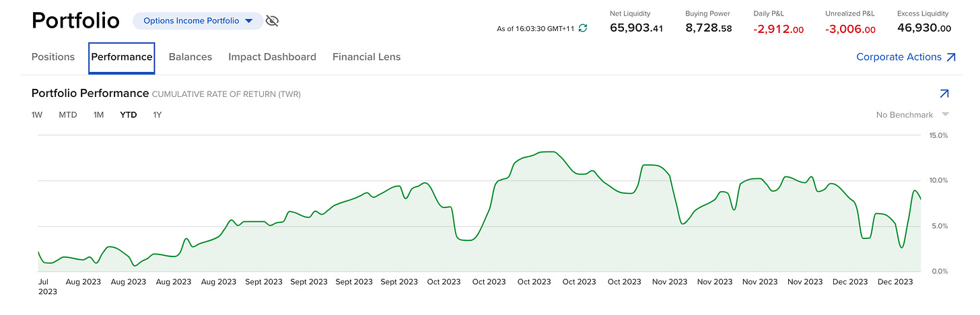Click the Daily P&L value -2,912.00
This screenshot has height=315, width=980.
click(779, 29)
